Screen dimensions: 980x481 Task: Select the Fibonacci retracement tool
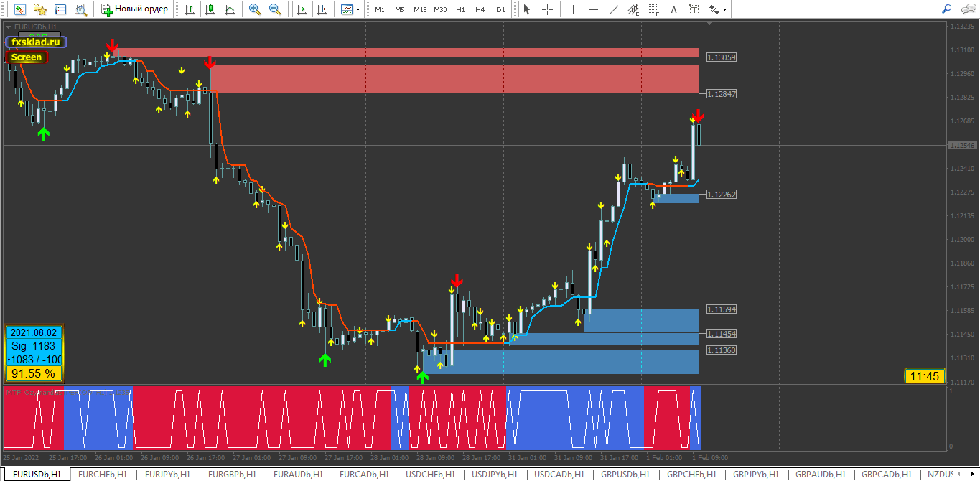pos(653,9)
